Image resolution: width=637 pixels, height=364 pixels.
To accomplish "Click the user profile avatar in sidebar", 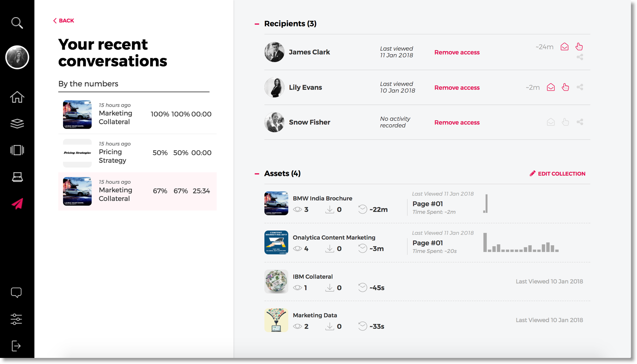I will pos(17,57).
